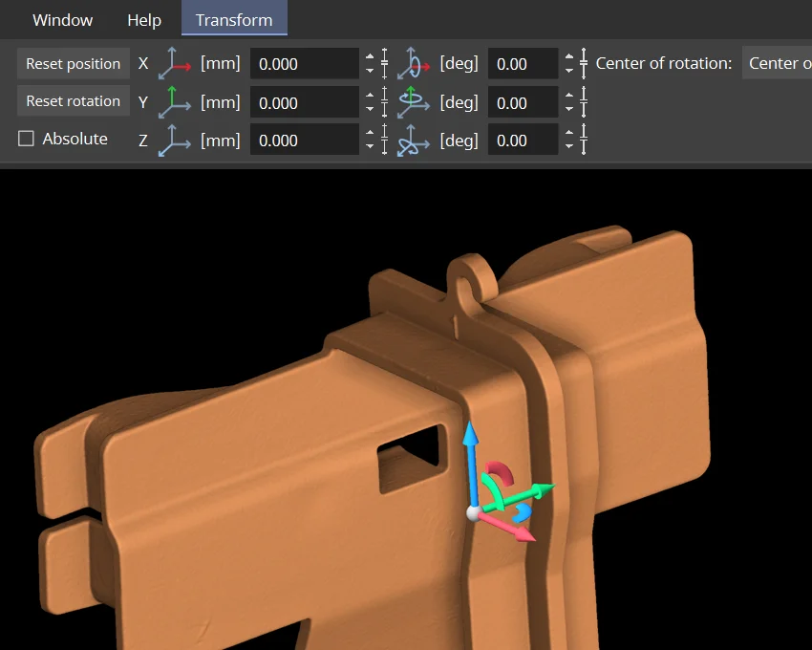The image size is (812, 650).
Task: Decrease X position with down arrow
Action: tap(370, 71)
